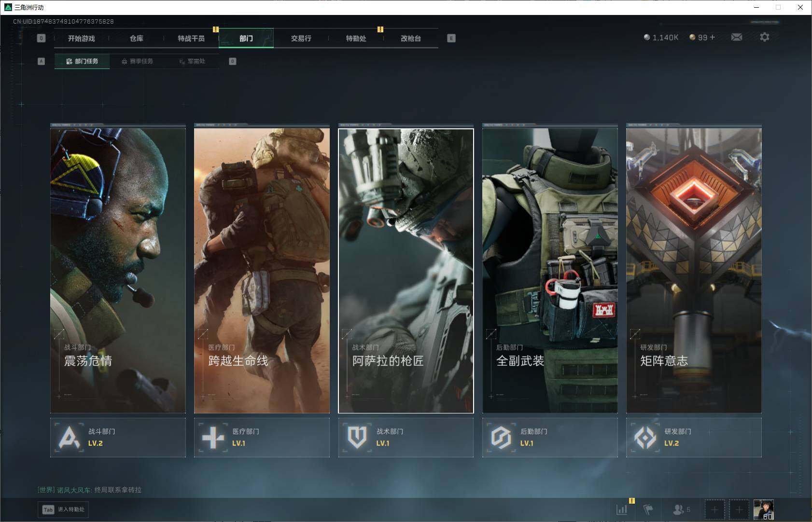Click the player avatar portrait
The height and width of the screenshot is (522, 812).
click(x=763, y=509)
